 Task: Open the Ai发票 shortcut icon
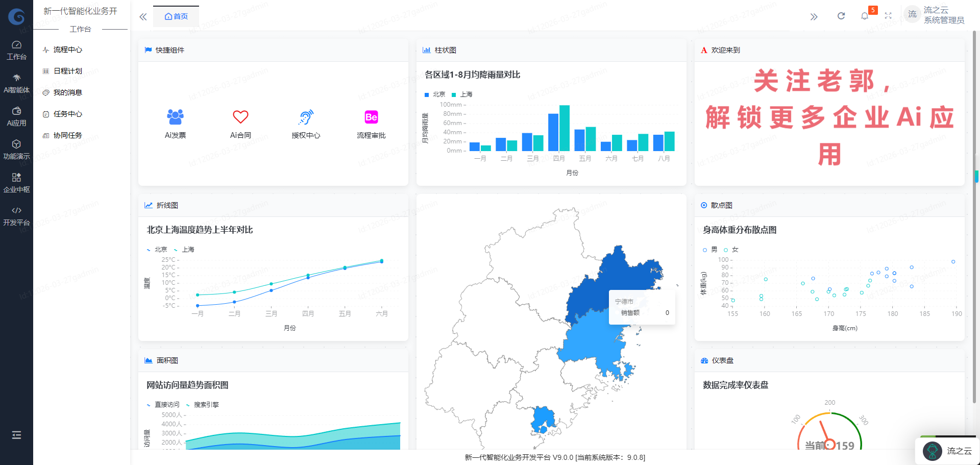tap(175, 117)
